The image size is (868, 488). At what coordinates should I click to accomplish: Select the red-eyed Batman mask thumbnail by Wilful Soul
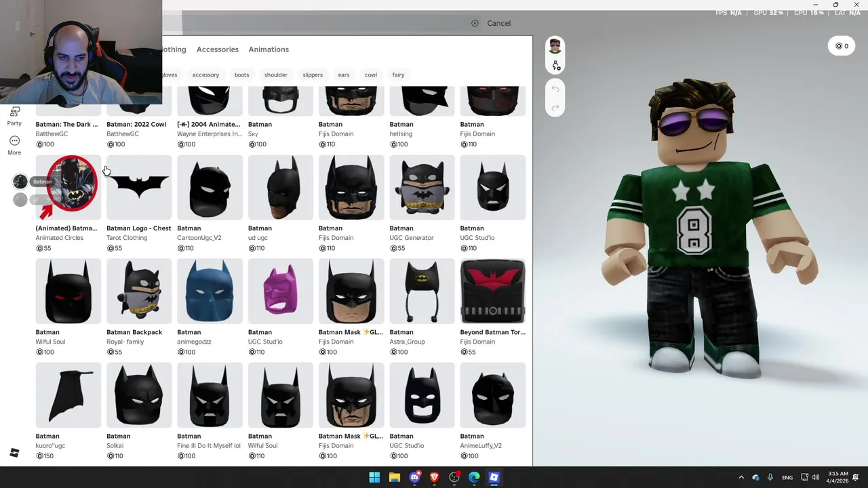68,291
